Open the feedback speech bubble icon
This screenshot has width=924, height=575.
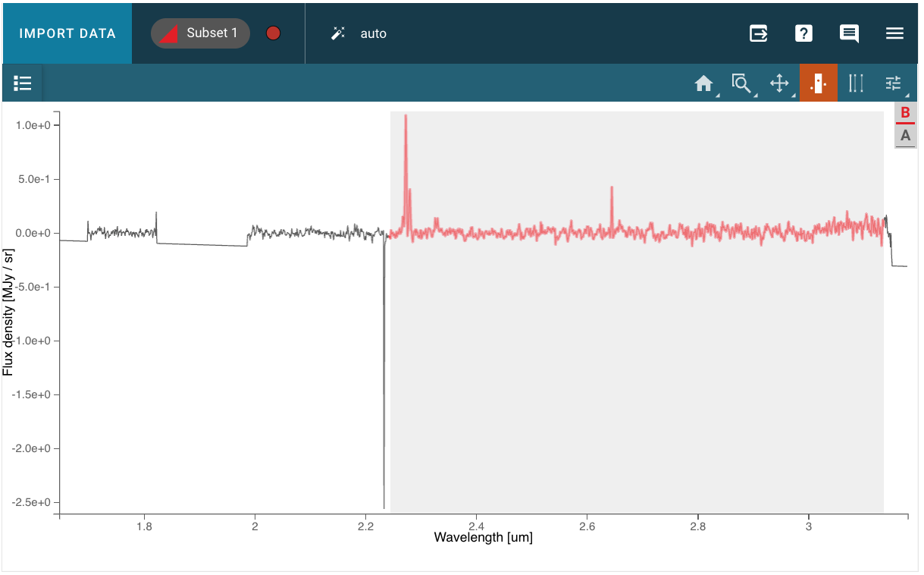[849, 33]
